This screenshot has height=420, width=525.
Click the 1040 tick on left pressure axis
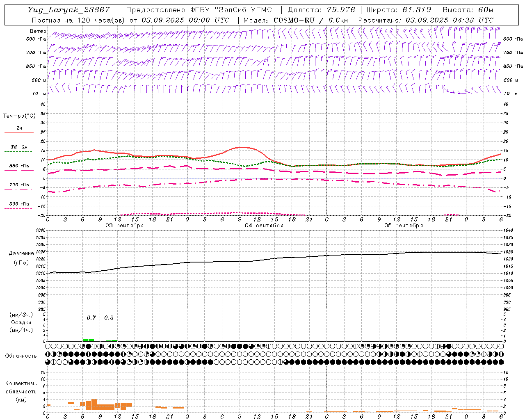[41, 230]
